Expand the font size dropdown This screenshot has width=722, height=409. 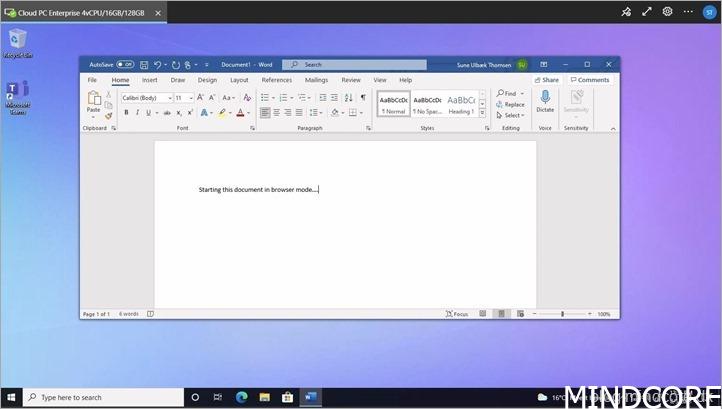190,98
